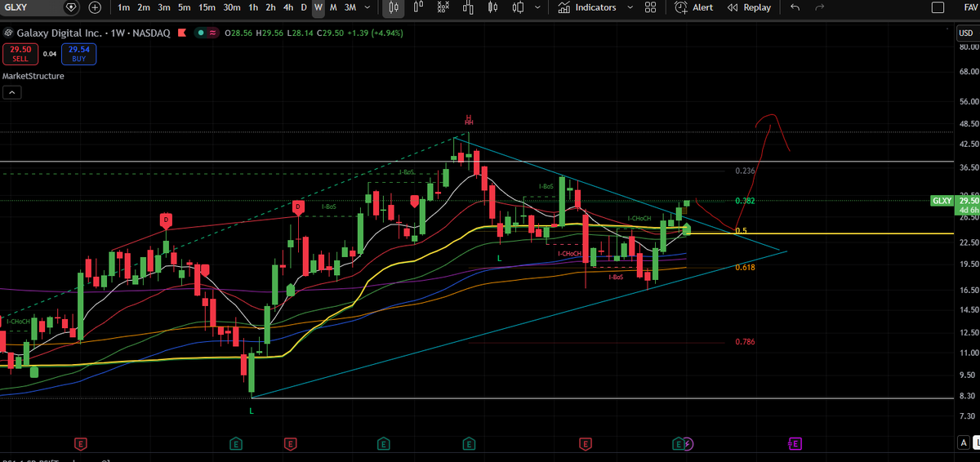This screenshot has width=980, height=462.
Task: Switch to the 5m timeframe
Action: click(x=185, y=7)
